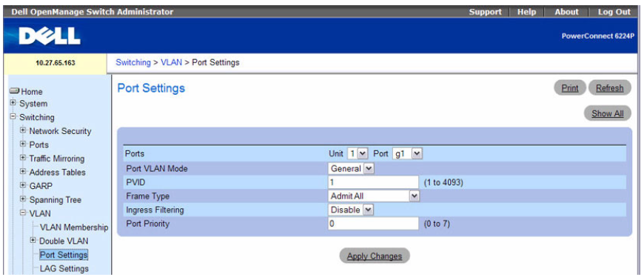Expand the Address Tables node
This screenshot has height=277, width=644.
24,171
